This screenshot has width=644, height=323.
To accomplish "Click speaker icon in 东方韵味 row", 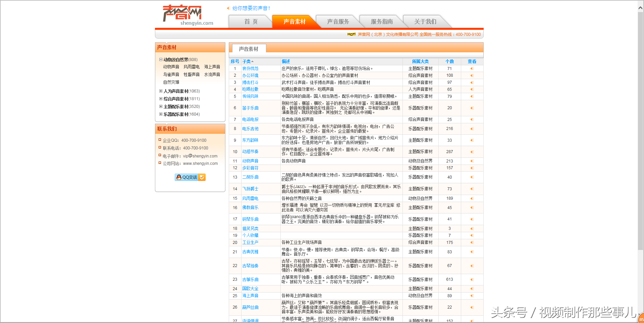I will tap(472, 140).
